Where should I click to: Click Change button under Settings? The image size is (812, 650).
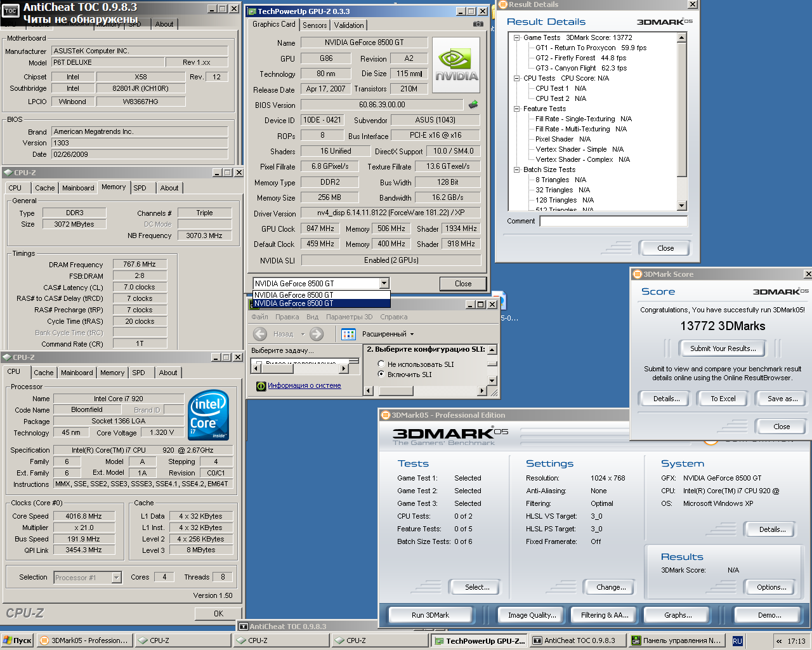611,587
